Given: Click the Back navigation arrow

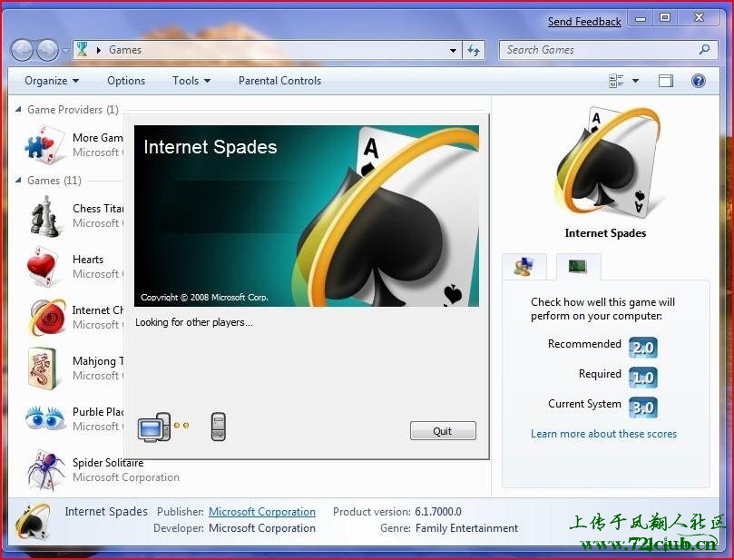Looking at the screenshot, I should click(x=22, y=50).
